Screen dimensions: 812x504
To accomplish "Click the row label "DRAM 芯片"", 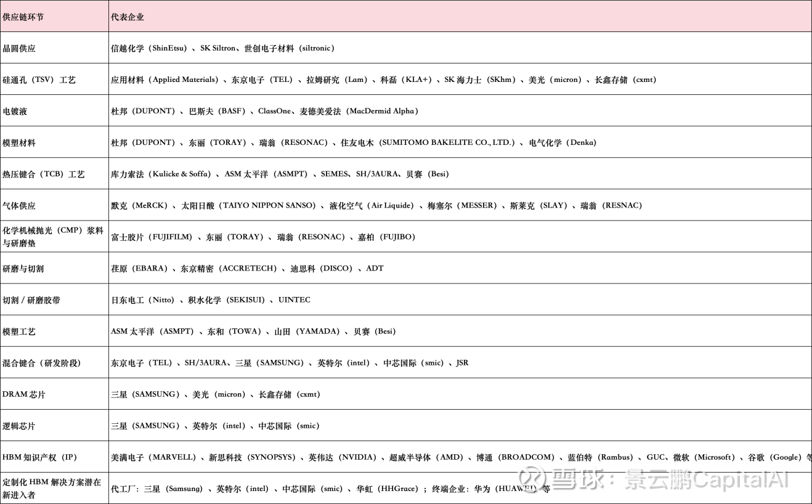I will point(24,394).
